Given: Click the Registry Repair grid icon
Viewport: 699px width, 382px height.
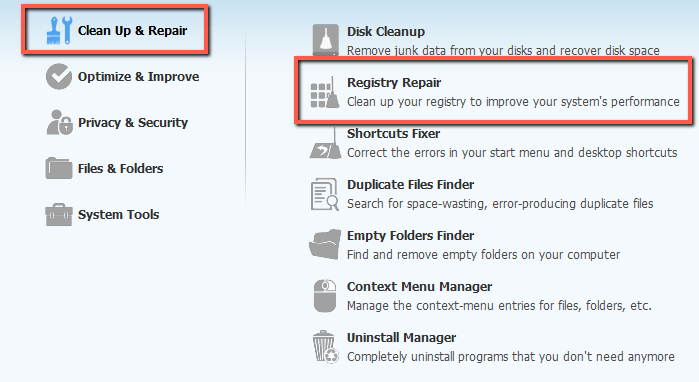Looking at the screenshot, I should click(x=325, y=93).
